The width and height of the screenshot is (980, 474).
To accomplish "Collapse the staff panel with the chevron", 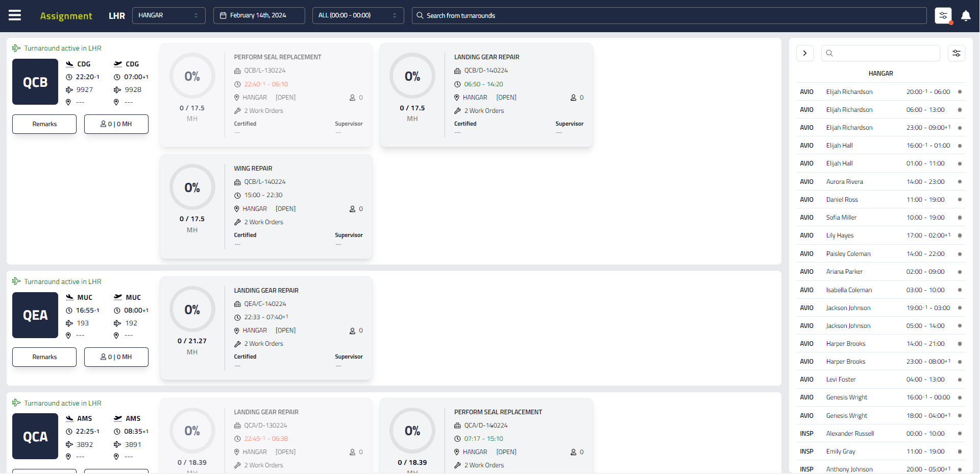I will (804, 53).
